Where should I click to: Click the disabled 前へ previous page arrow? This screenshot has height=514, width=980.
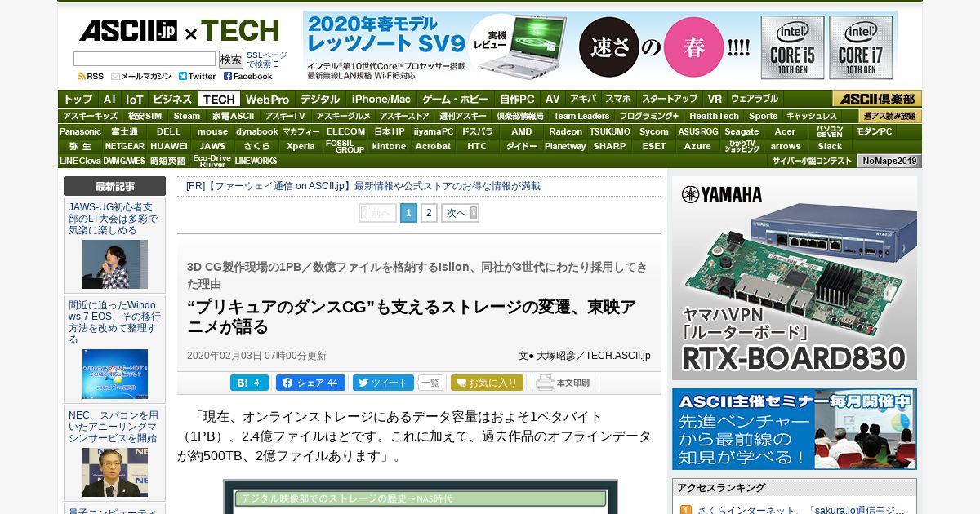[377, 213]
